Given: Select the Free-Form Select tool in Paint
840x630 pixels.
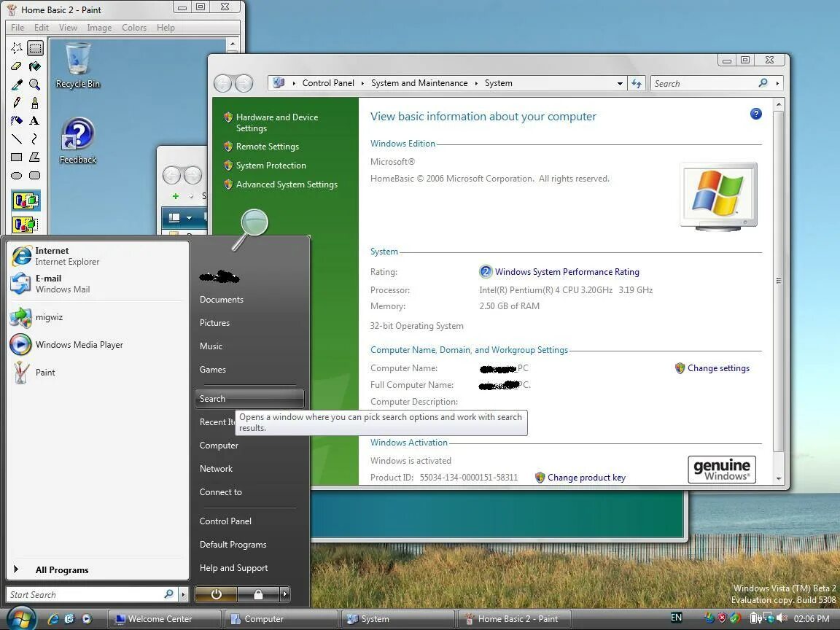Looking at the screenshot, I should (x=17, y=48).
